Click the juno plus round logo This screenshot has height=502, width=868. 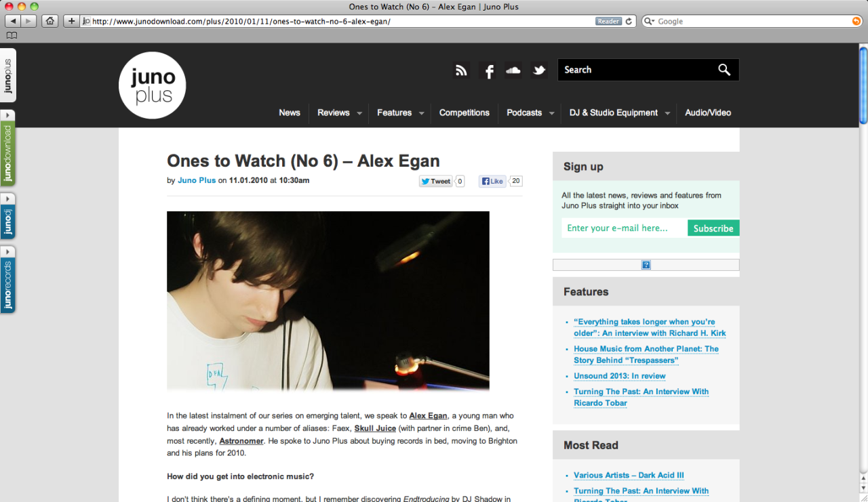(x=153, y=85)
